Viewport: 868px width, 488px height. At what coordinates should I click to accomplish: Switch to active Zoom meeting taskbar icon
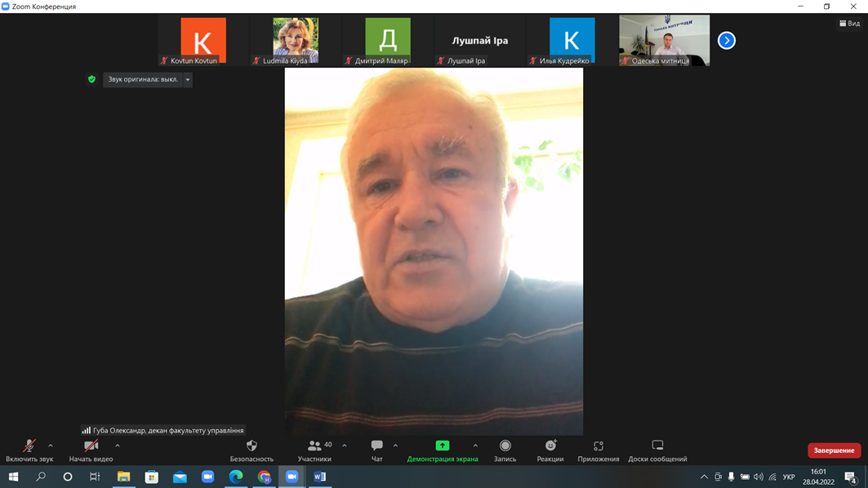(292, 477)
